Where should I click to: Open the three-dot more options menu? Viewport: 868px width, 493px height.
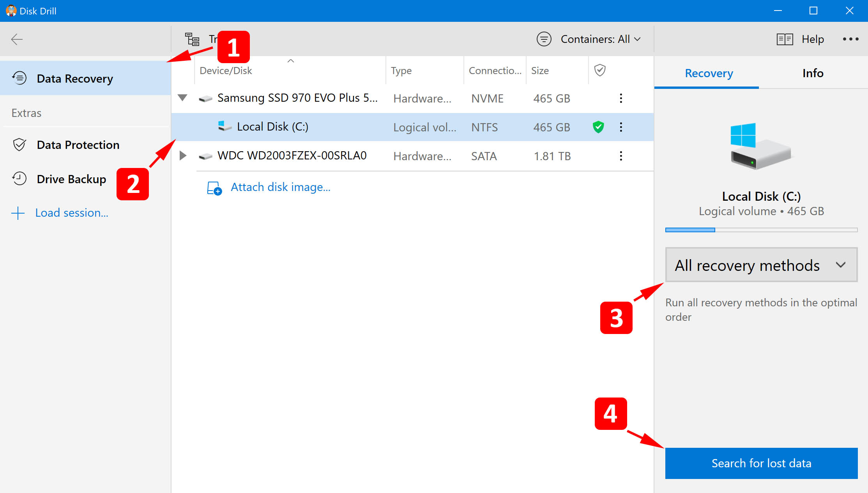[850, 39]
